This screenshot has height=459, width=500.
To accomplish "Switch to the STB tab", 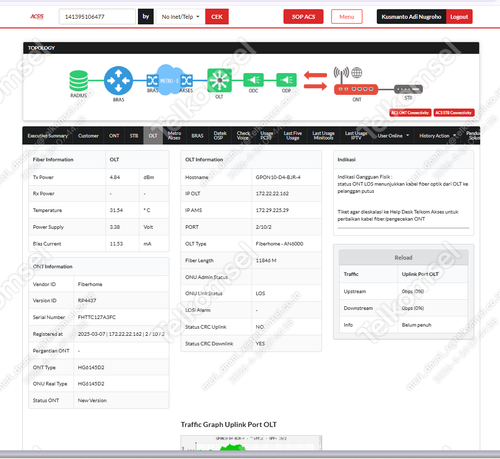I will pos(134,136).
